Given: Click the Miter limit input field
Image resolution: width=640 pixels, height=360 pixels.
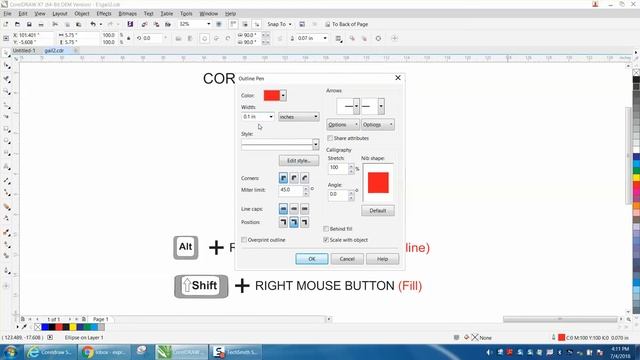Looking at the screenshot, I should click(x=291, y=190).
